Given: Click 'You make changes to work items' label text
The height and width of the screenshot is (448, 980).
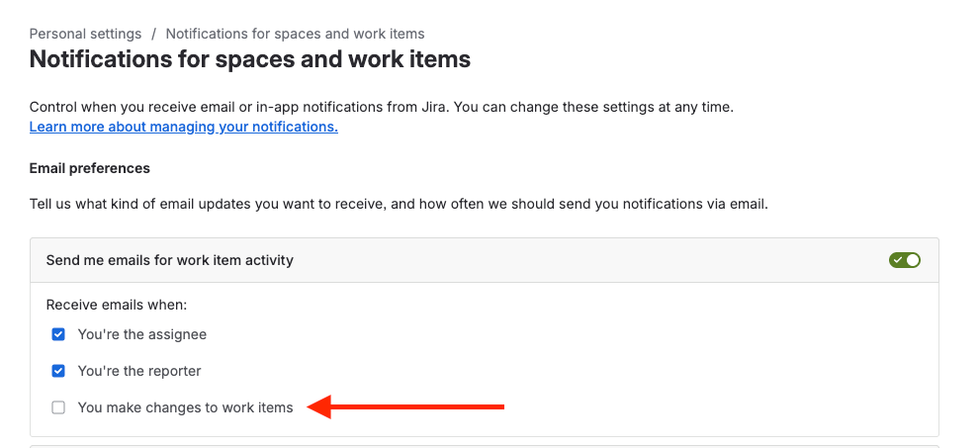Looking at the screenshot, I should point(185,408).
